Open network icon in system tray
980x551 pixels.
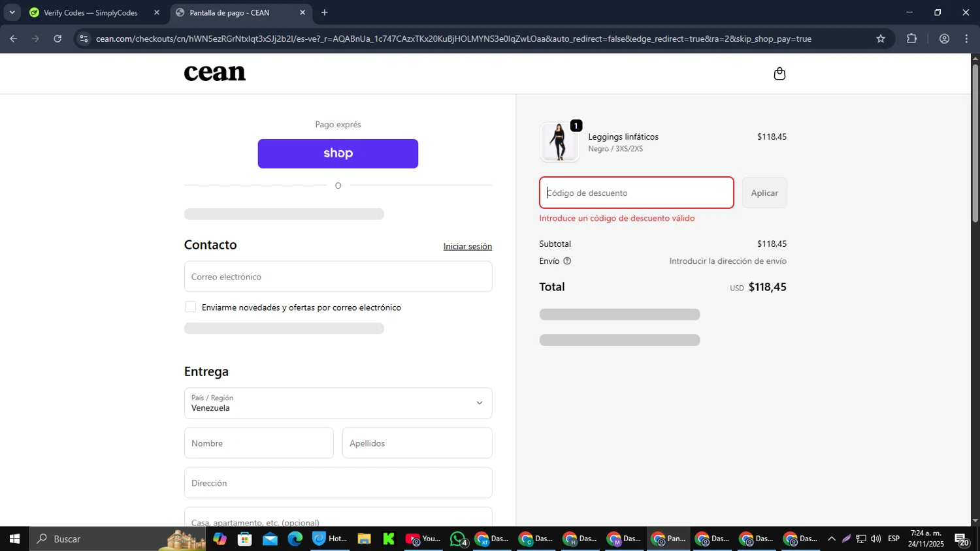point(861,539)
